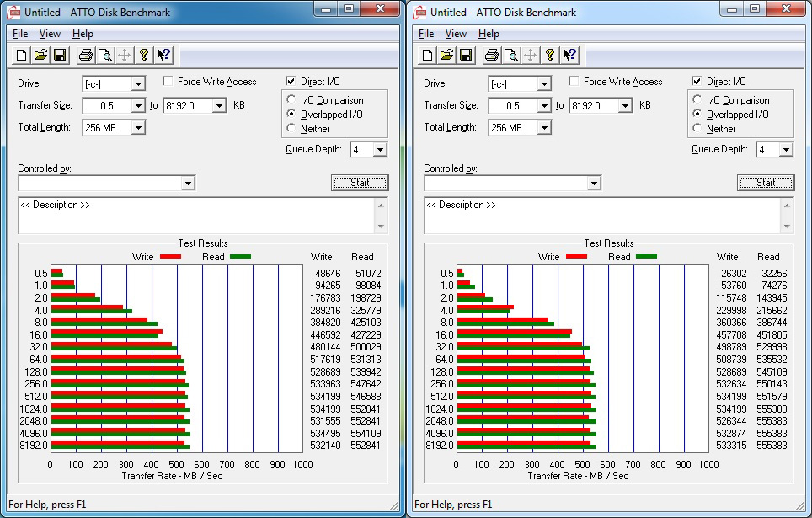Click Open folder icon in left window
The height and width of the screenshot is (518, 812).
tap(41, 55)
